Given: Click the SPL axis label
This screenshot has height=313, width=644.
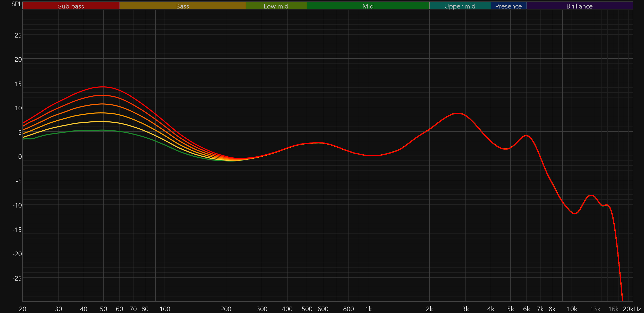Looking at the screenshot, I should (16, 4).
